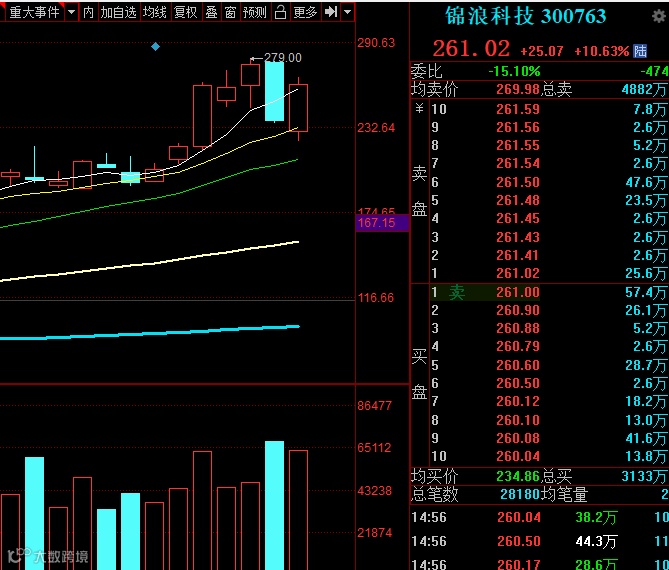The image size is (669, 570).
Task: Click the green 卖 label in buy row 1
Action: (457, 292)
